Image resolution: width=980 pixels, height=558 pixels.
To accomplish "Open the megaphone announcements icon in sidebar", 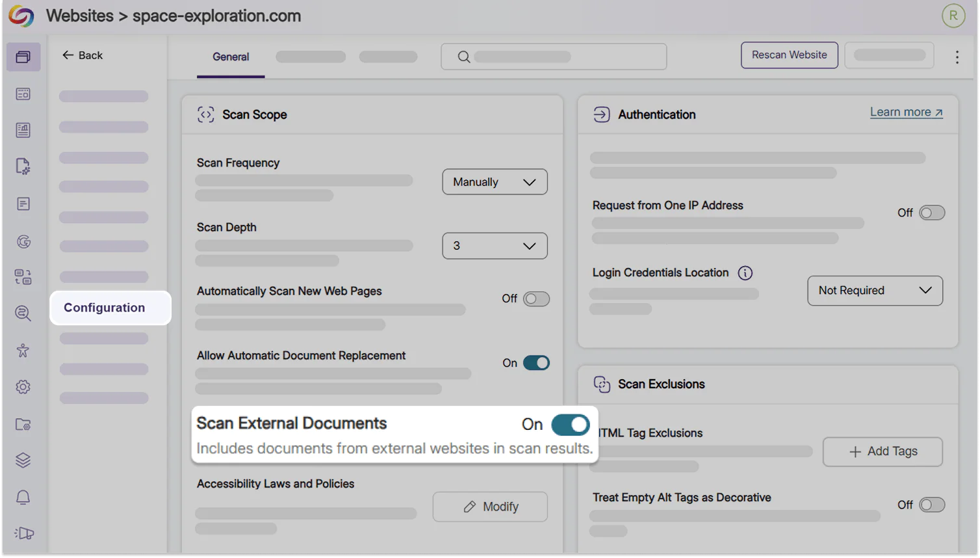I will click(23, 534).
